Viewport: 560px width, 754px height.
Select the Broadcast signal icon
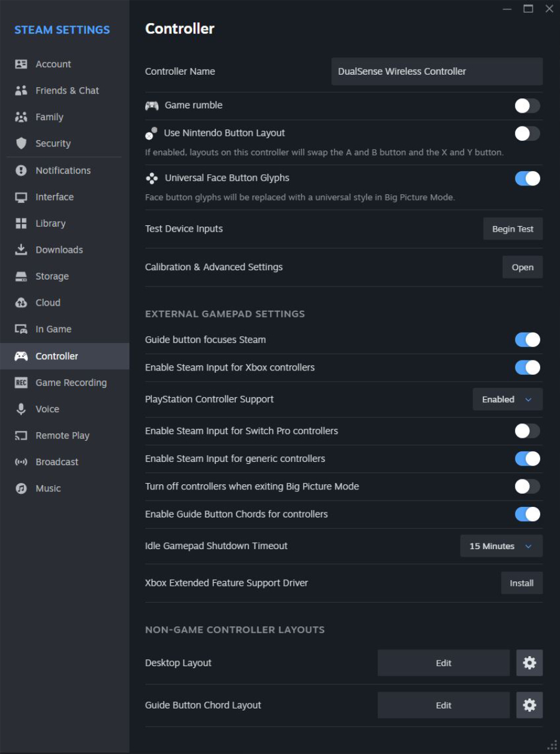[21, 462]
